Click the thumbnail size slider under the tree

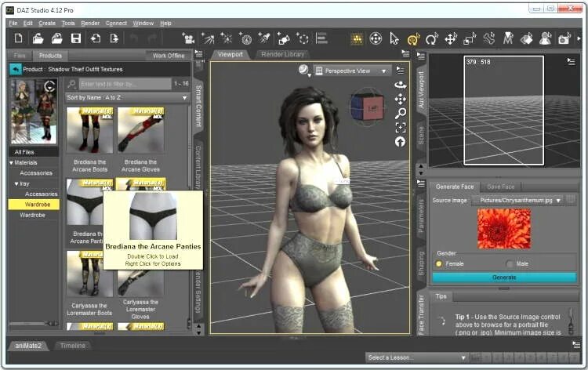[x=34, y=323]
